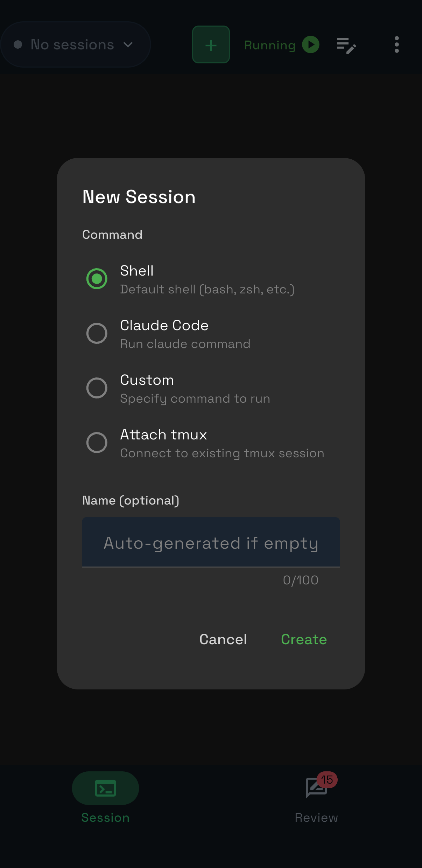
Task: Open the edit list icon in toolbar
Action: pos(346,46)
